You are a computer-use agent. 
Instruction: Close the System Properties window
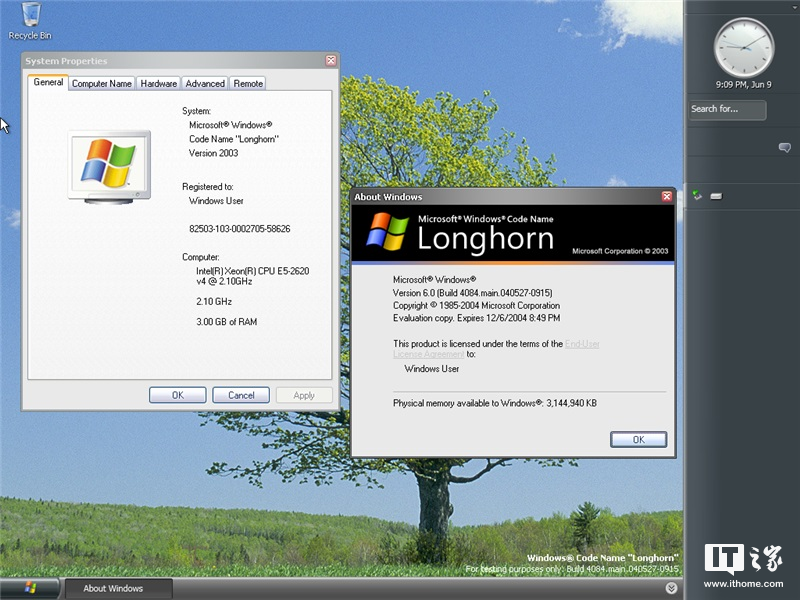click(331, 61)
